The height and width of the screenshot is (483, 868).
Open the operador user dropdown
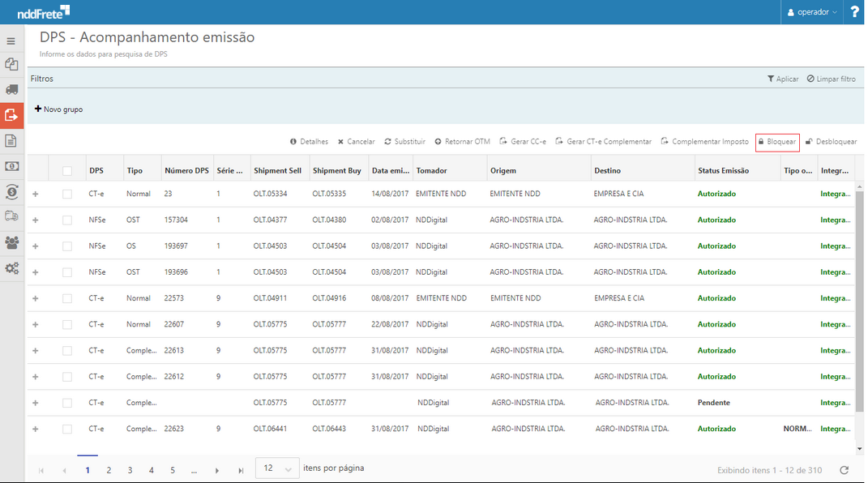click(x=812, y=12)
